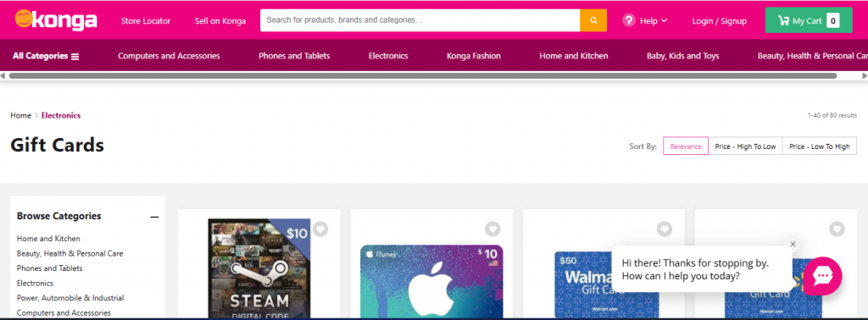This screenshot has height=320, width=868.
Task: Click the orange search magnifier button
Action: tap(593, 20)
